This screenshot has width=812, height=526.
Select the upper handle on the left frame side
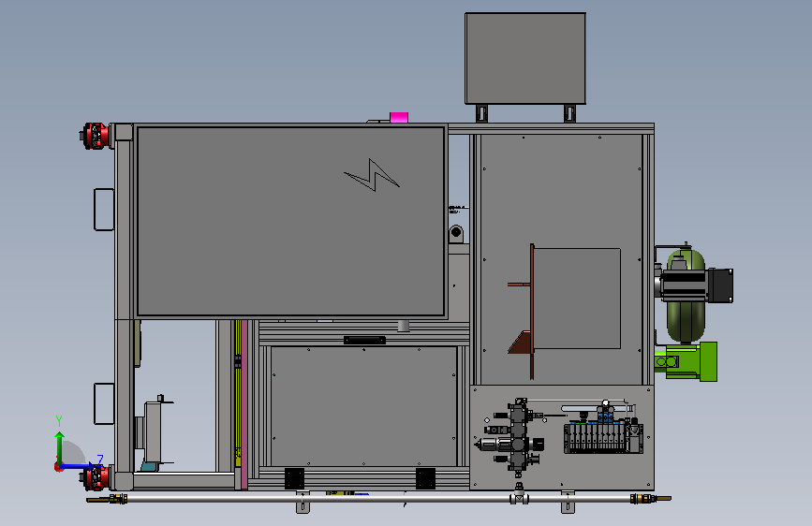pos(104,210)
